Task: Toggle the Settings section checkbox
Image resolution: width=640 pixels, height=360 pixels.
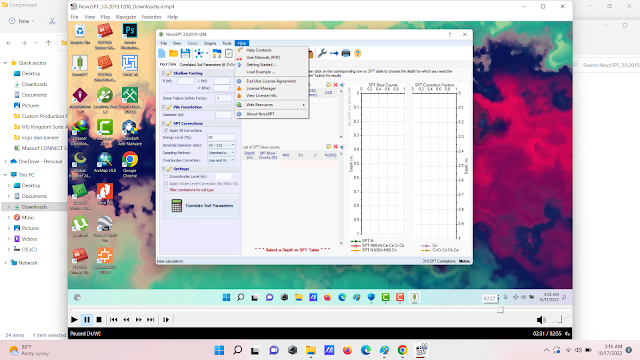Action: point(164,169)
